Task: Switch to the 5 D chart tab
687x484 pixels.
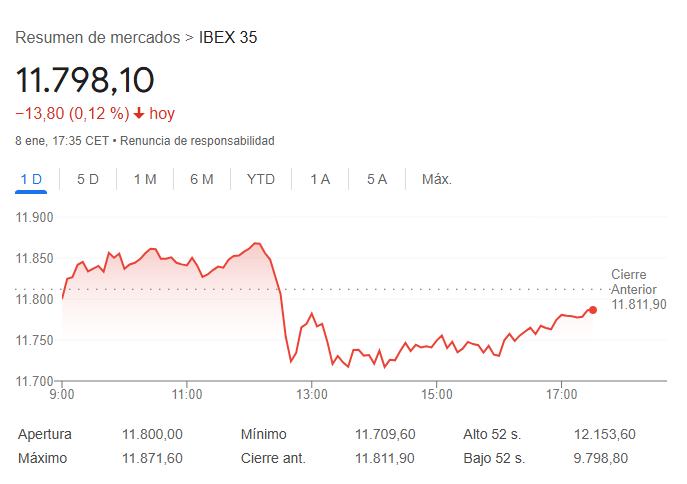Action: click(x=88, y=179)
